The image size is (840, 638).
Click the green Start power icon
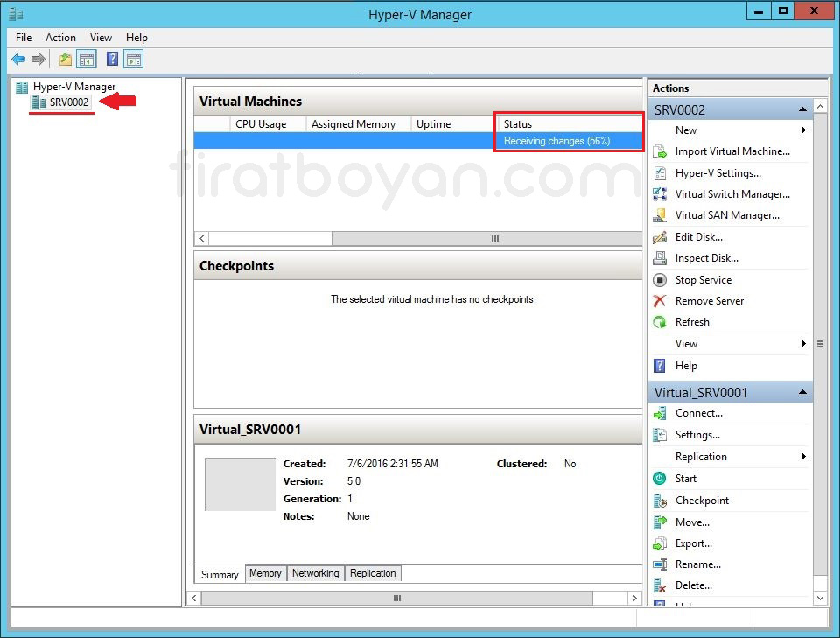click(660, 479)
